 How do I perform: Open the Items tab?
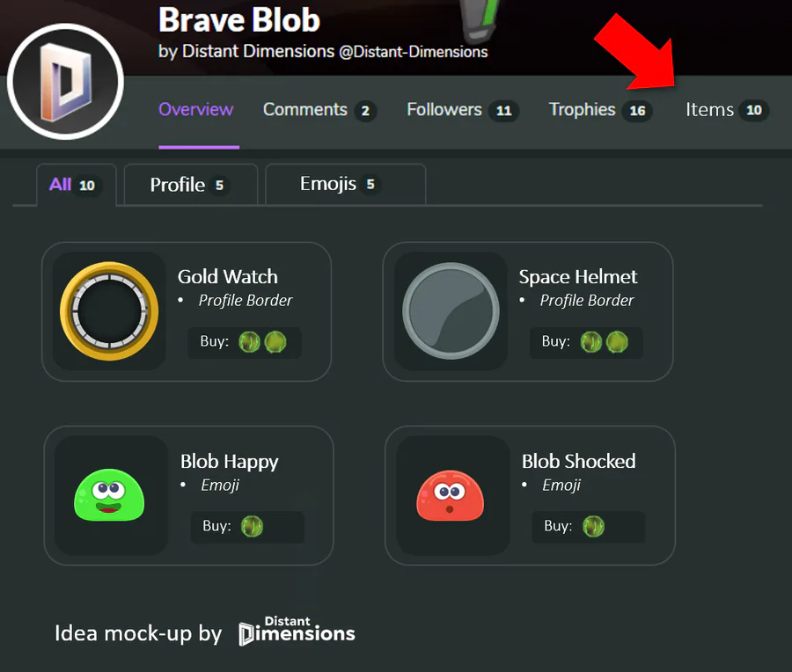pos(727,110)
